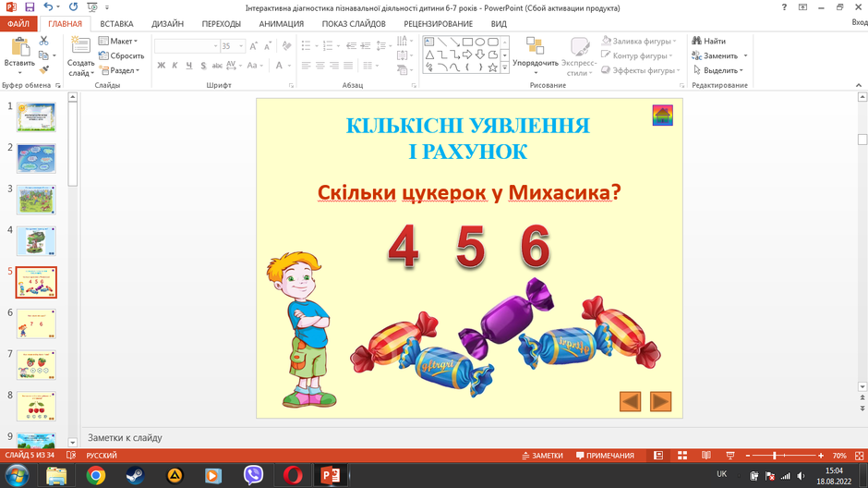The width and height of the screenshot is (868, 488).
Task: Center text in paragraph group
Action: click(320, 66)
